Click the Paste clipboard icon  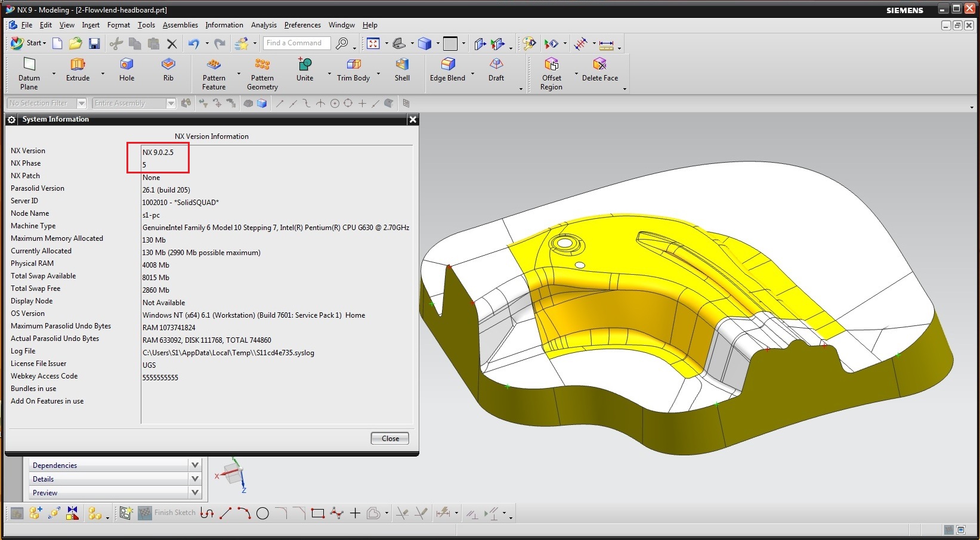(153, 44)
